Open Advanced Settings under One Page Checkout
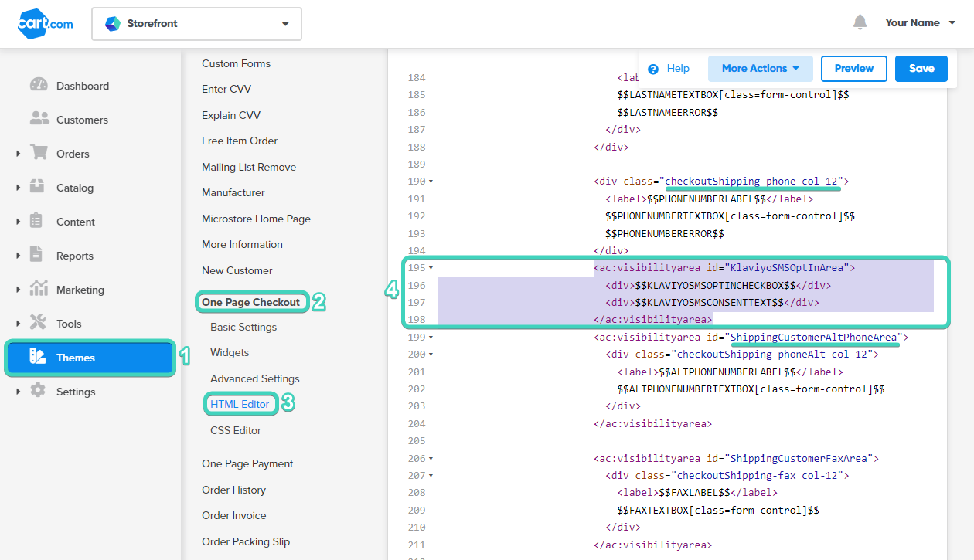This screenshot has width=974, height=560. pyautogui.click(x=255, y=378)
